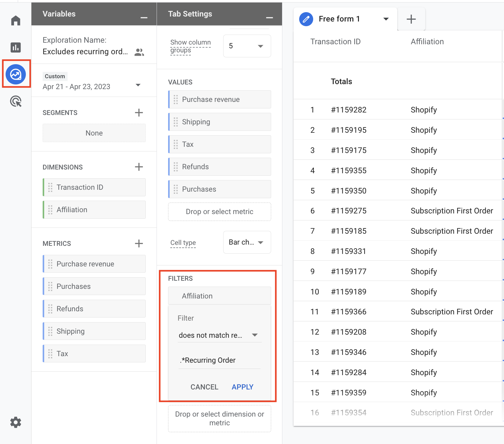
Task: Click the Affiliation column header
Action: (x=427, y=41)
